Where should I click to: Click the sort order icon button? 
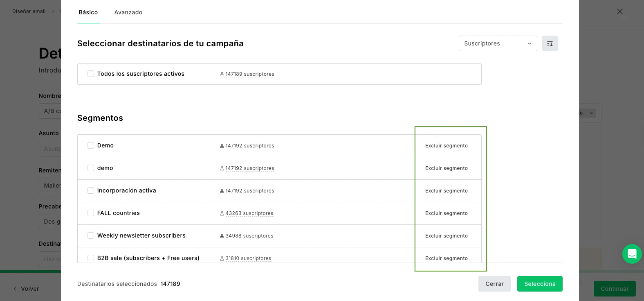point(550,43)
